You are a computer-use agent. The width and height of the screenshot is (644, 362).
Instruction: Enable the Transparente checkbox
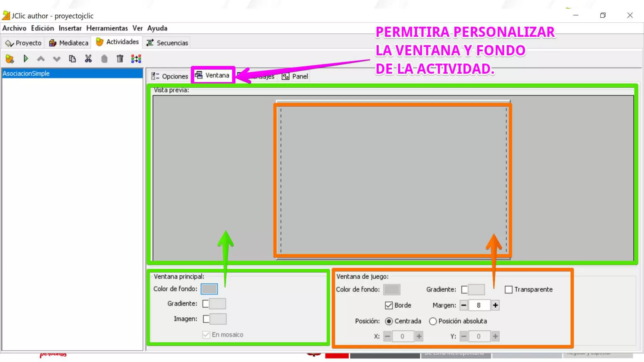[508, 289]
